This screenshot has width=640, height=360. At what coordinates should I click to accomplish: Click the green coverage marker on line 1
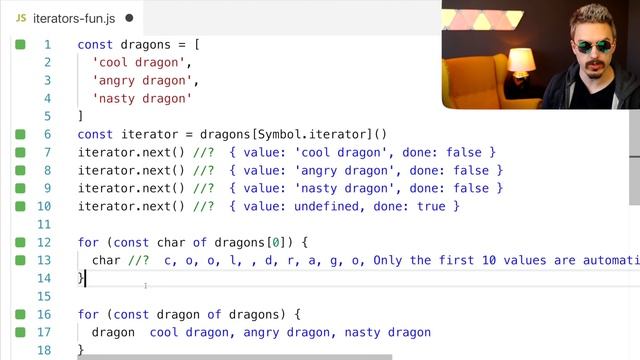(x=20, y=44)
